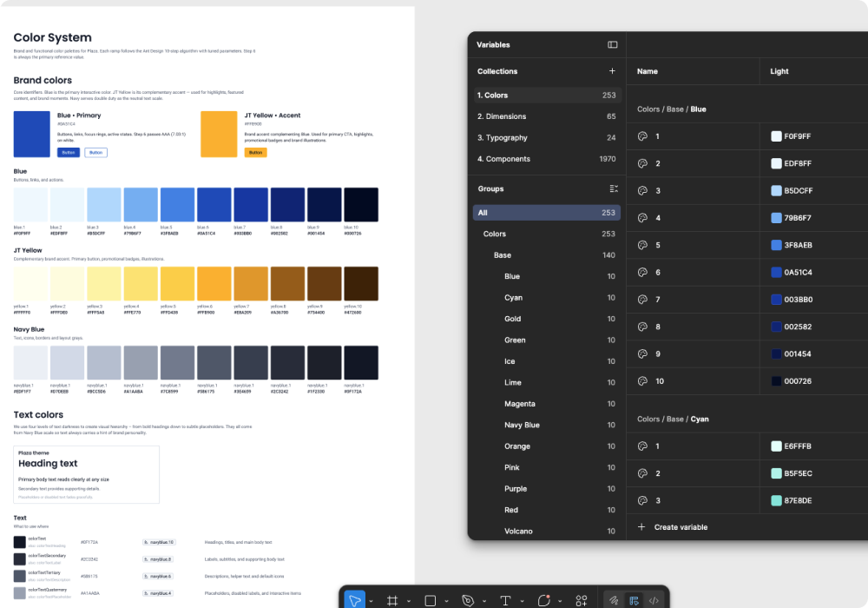The width and height of the screenshot is (868, 608).
Task: Open shape tool options dropdown arrow
Action: coord(446,601)
